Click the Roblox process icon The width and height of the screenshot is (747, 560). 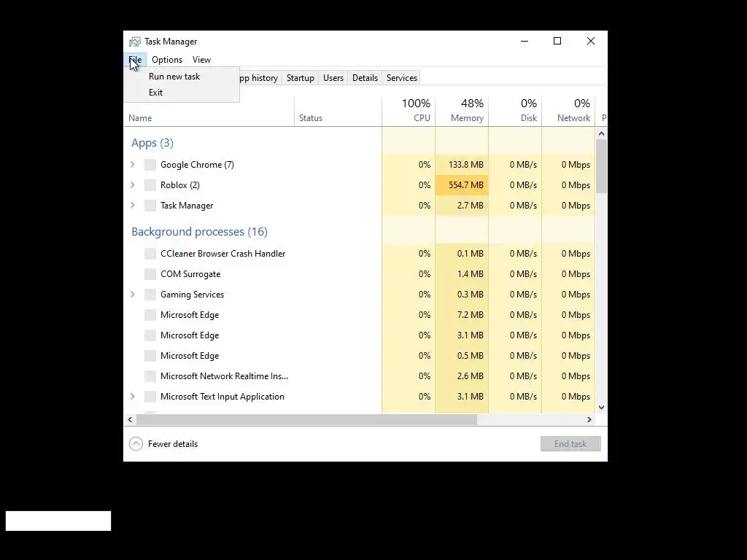(x=150, y=185)
